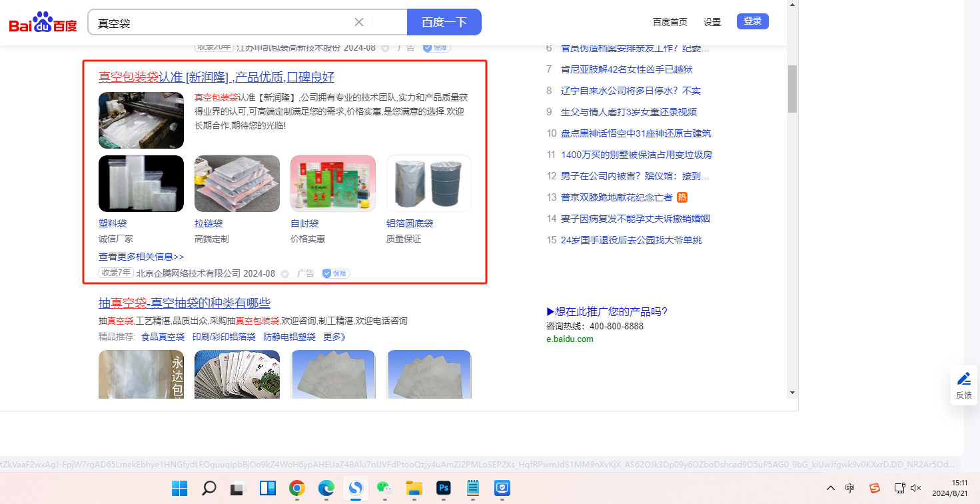The image size is (980, 504).
Task: Open the 塑料袋 link
Action: coord(113,223)
